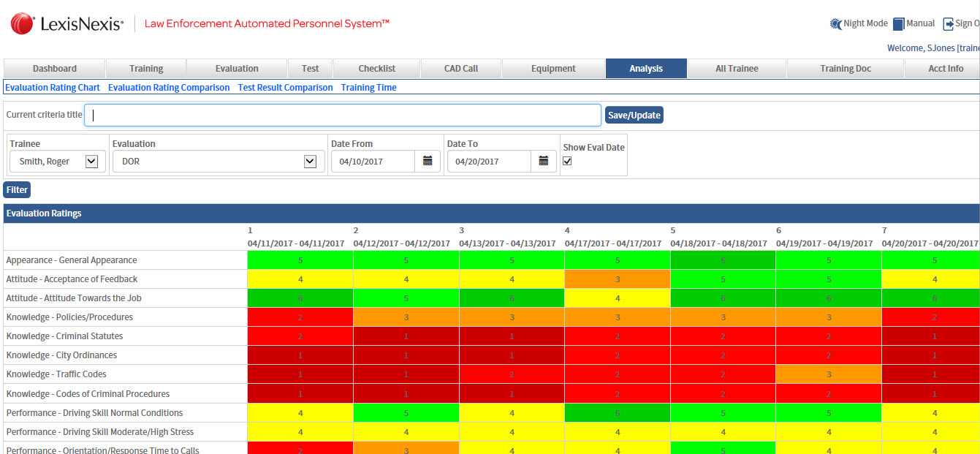Screen dimensions: 980x454
Task: Open Test Result Comparison link
Action: click(x=285, y=88)
